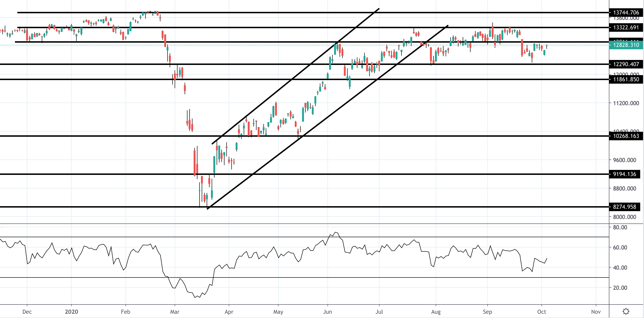Click the 8000.000 price axis tick
This screenshot has width=644, height=318.
tap(624, 217)
